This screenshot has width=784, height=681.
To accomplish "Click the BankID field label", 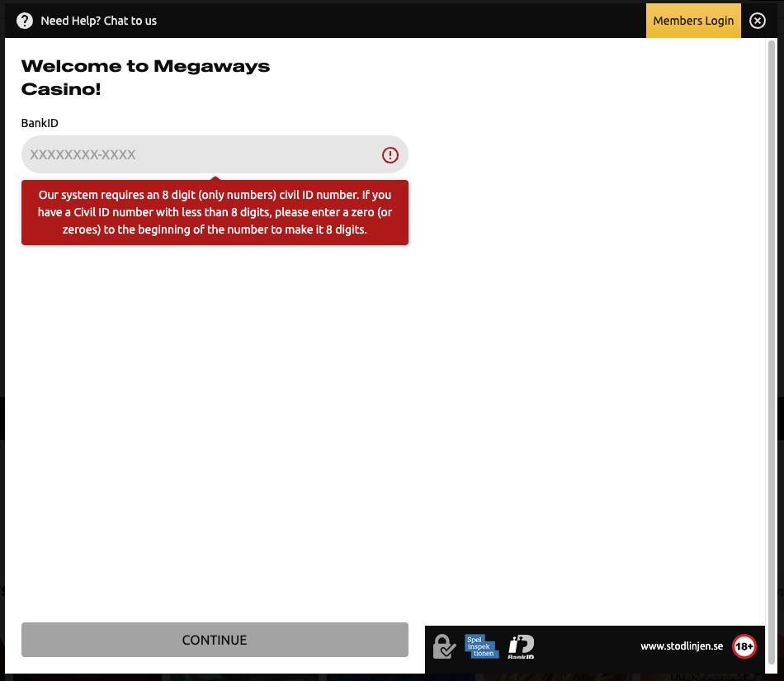I will pos(40,123).
